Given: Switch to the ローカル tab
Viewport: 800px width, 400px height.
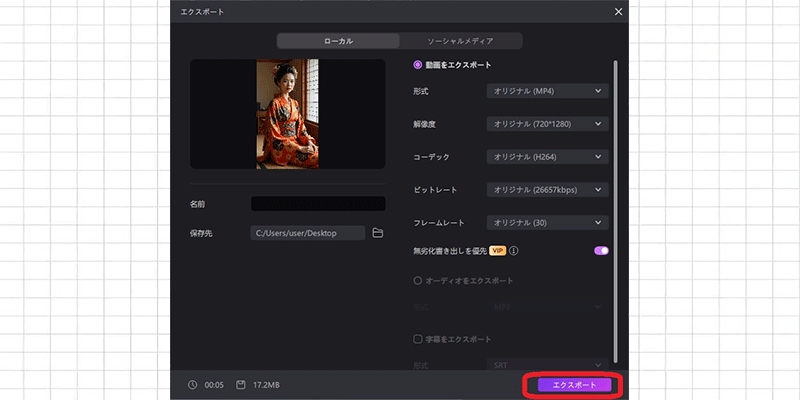Looking at the screenshot, I should (x=338, y=41).
